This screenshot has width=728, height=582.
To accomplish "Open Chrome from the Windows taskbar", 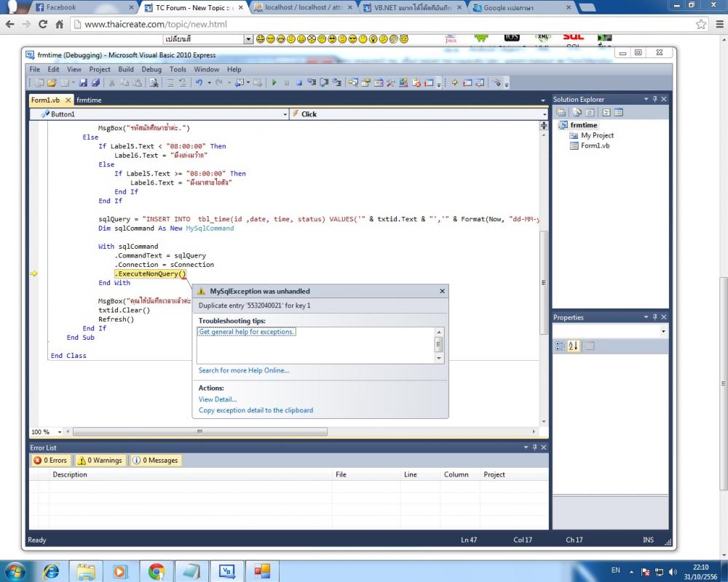I will pos(156,570).
